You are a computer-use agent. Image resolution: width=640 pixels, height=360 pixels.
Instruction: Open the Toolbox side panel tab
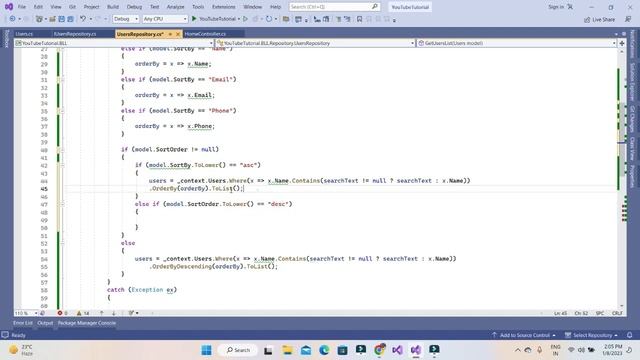tap(6, 39)
